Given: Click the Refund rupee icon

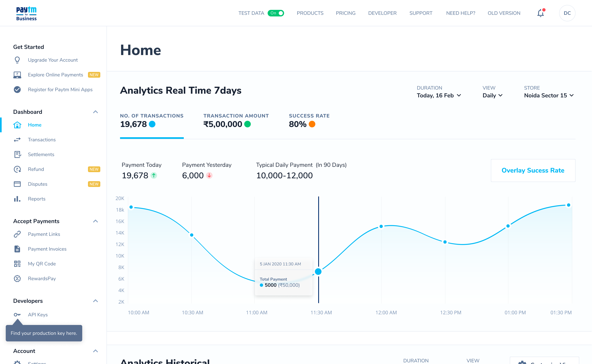Looking at the screenshot, I should [17, 169].
